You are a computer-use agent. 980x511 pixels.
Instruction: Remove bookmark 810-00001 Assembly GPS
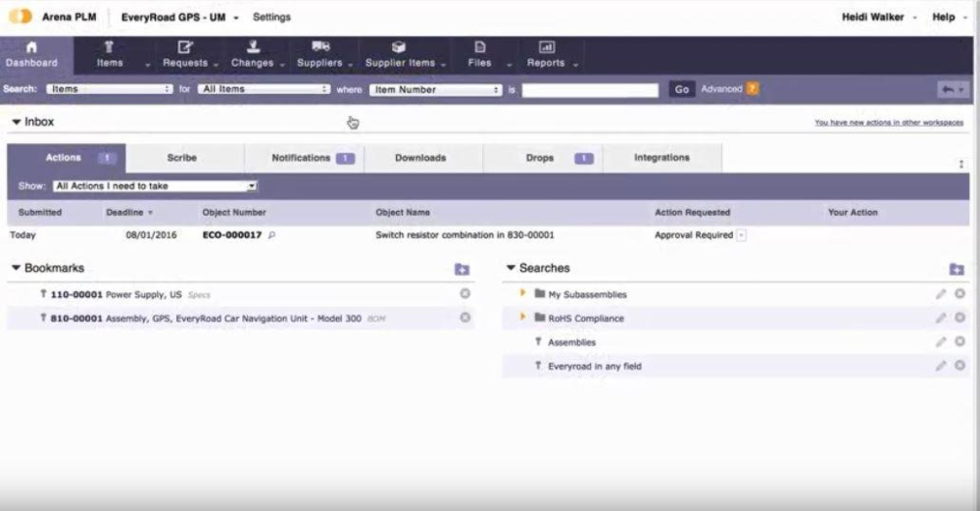click(465, 317)
